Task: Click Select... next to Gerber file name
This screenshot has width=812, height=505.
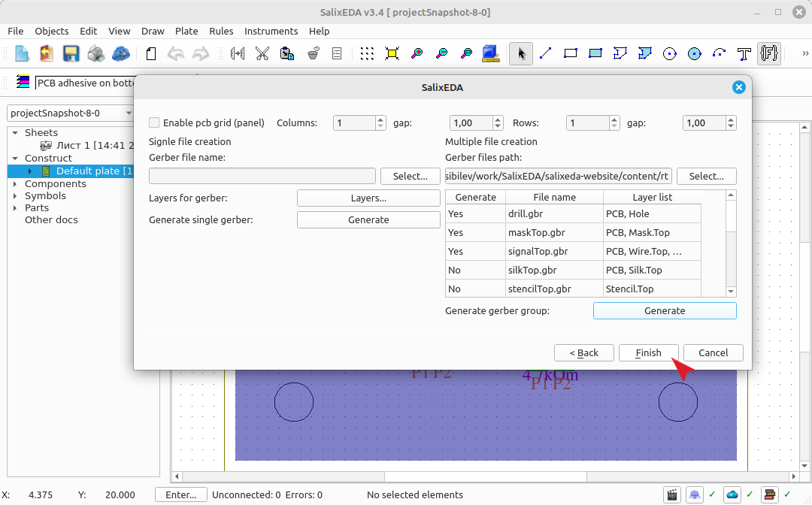Action: (x=411, y=176)
